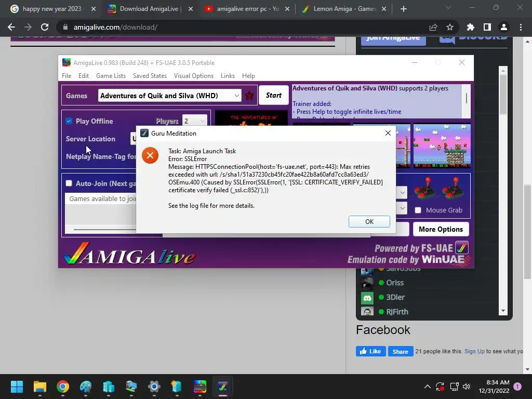This screenshot has width=532, height=399.
Task: Open File Explorer from taskbar
Action: 39,387
